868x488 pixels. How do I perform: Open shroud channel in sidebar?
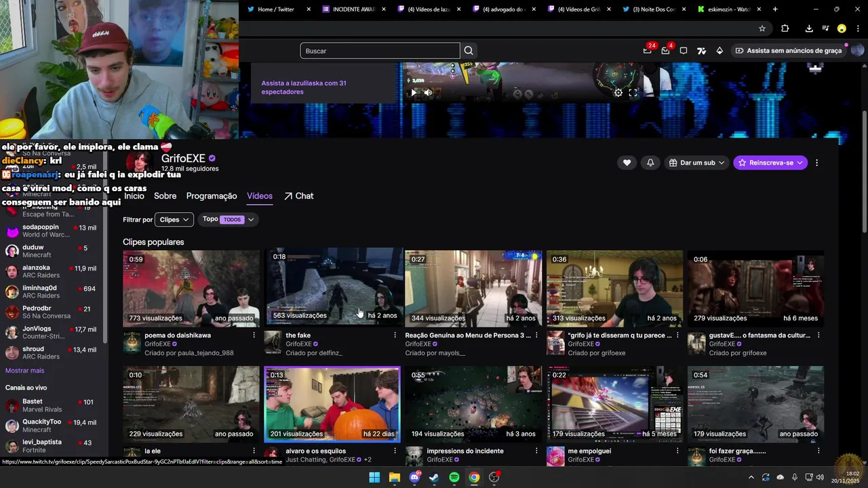(52, 352)
